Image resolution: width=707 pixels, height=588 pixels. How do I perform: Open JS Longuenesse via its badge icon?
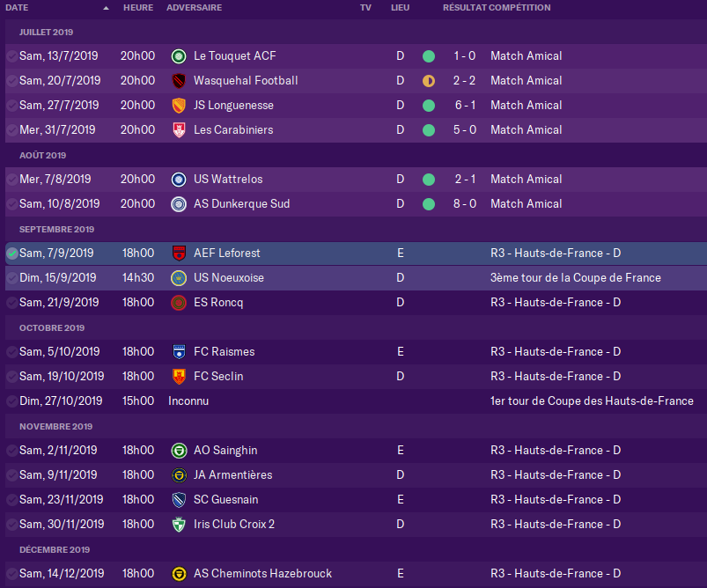pyautogui.click(x=179, y=106)
